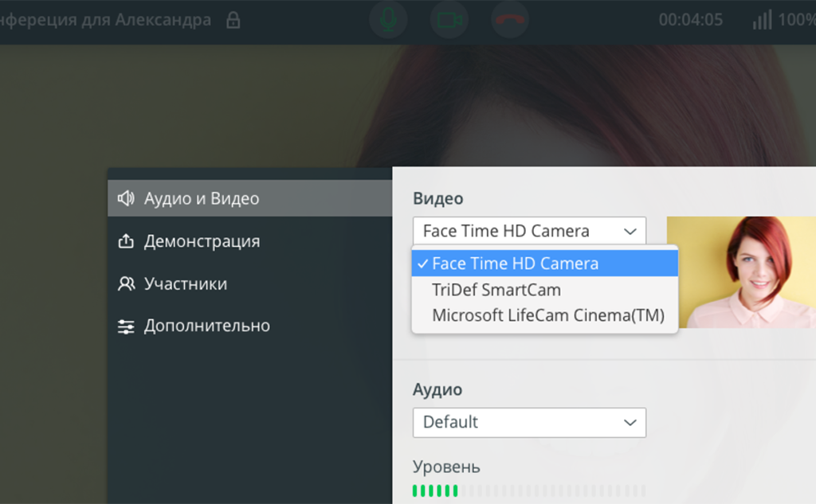Collapse the Видео camera dropdown
The width and height of the screenshot is (816, 504).
pos(529,231)
